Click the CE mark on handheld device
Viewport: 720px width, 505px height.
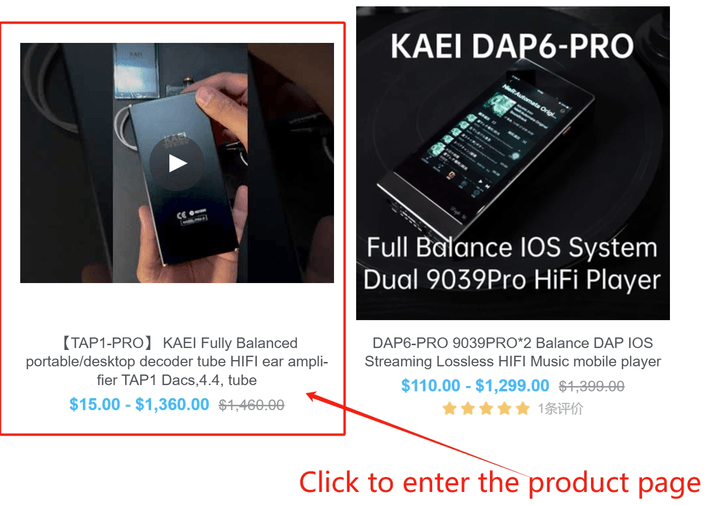point(182,216)
